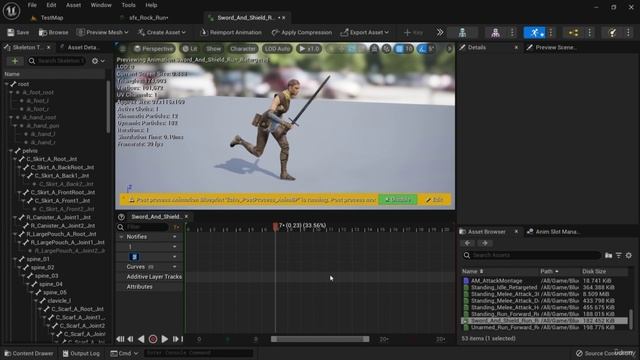Click Reimport Animation
The image size is (640, 360).
click(231, 32)
